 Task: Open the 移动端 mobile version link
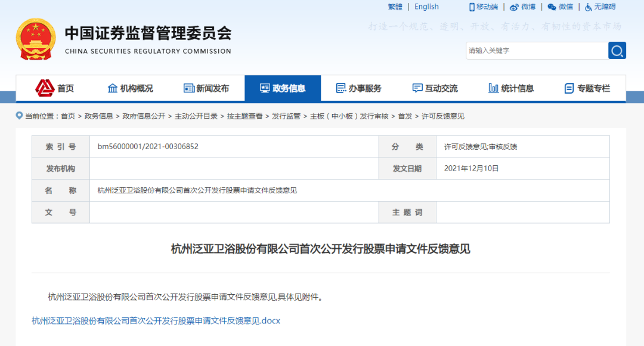487,7
